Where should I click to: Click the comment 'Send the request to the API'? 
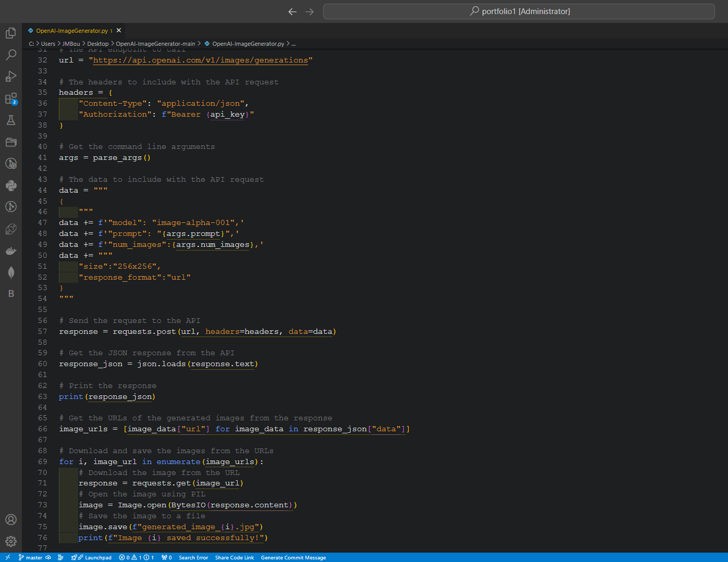[x=130, y=321]
